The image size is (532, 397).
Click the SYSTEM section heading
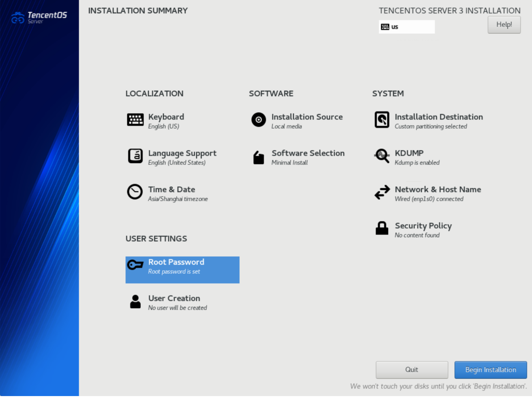pos(388,93)
